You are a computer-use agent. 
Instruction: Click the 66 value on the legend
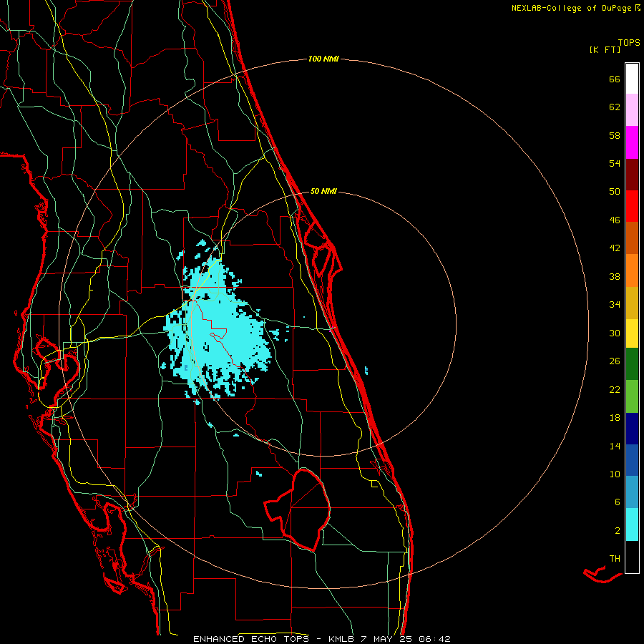615,79
